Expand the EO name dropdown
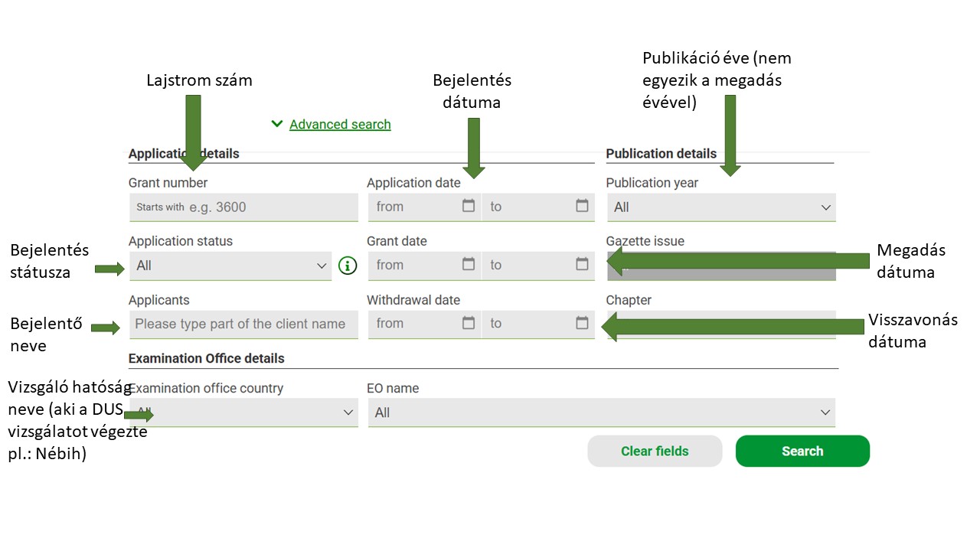Image resolution: width=980 pixels, height=551 pixels. tap(602, 412)
